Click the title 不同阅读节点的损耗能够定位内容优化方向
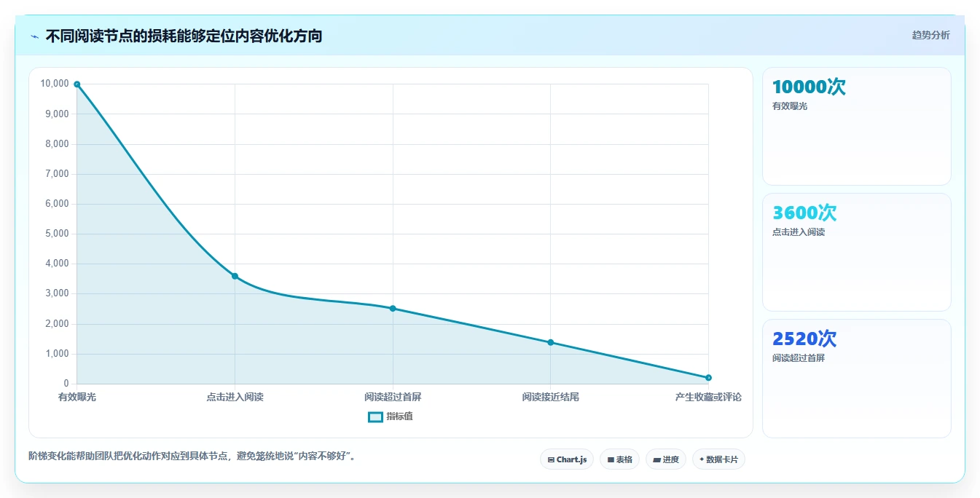Image resolution: width=980 pixels, height=498 pixels. [x=184, y=36]
